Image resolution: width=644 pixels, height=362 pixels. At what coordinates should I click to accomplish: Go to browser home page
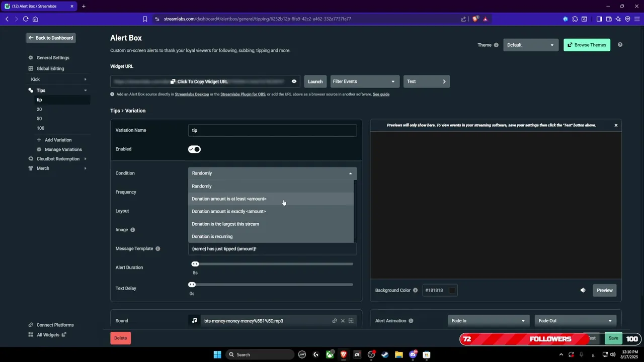pos(35,19)
